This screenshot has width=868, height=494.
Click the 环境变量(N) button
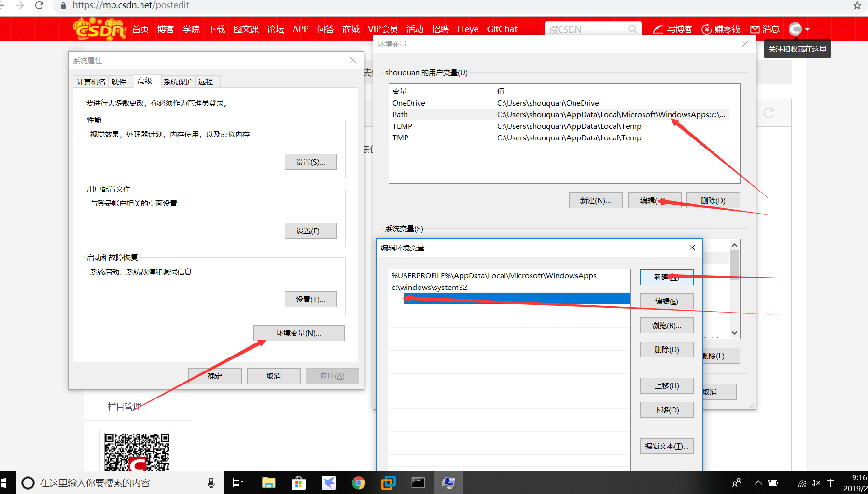click(x=298, y=333)
